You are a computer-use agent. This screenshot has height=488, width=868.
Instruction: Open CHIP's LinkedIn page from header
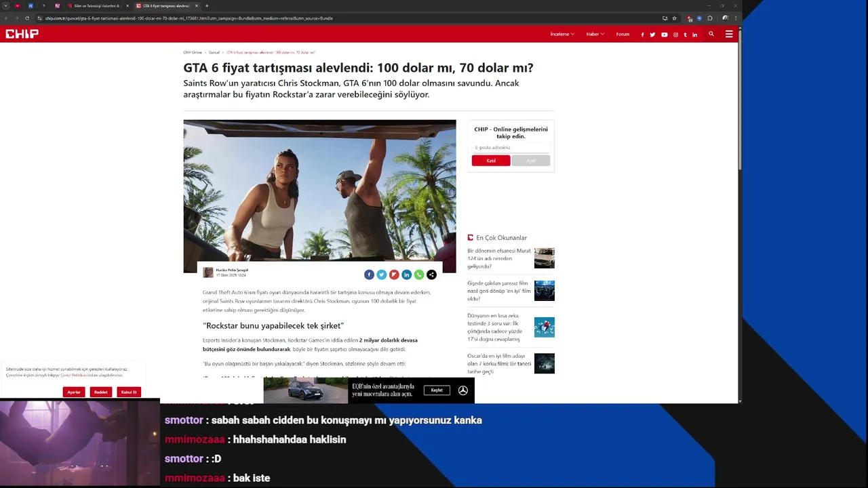coord(694,35)
